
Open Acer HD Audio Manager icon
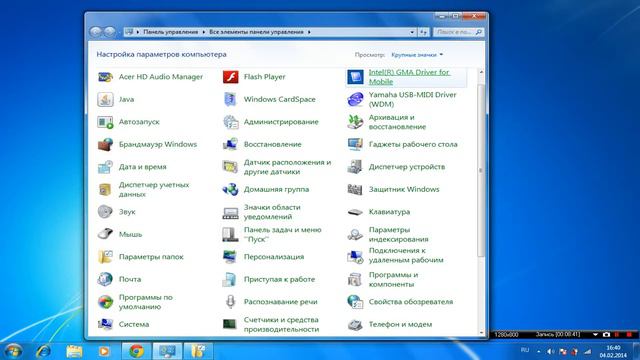[x=105, y=77]
